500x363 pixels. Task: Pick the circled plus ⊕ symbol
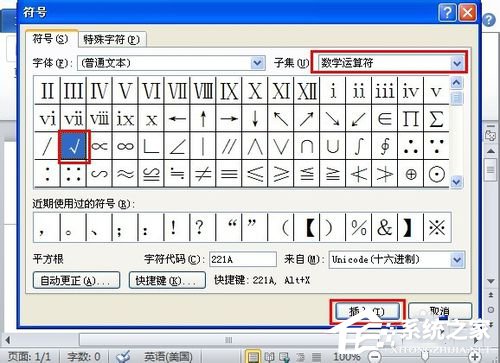(x=410, y=174)
